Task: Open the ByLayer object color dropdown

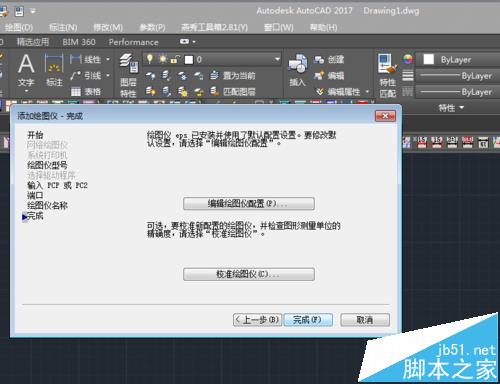Action: (x=459, y=60)
